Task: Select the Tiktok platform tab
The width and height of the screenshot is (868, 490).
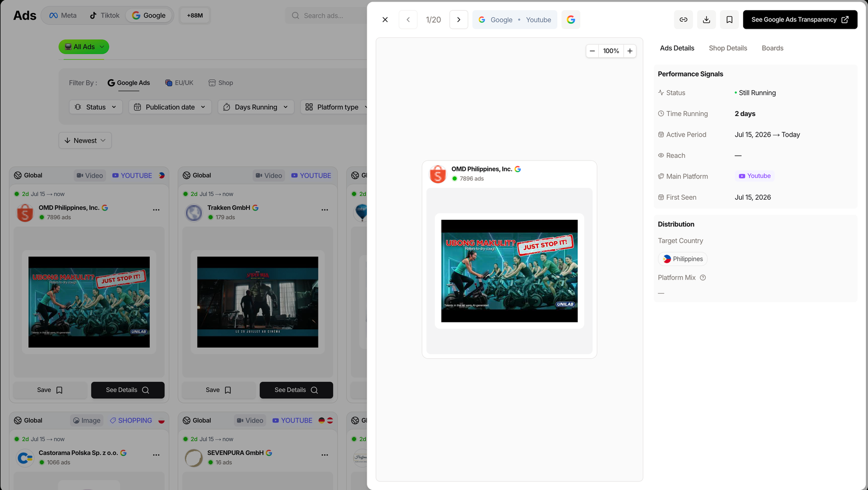Action: [104, 15]
